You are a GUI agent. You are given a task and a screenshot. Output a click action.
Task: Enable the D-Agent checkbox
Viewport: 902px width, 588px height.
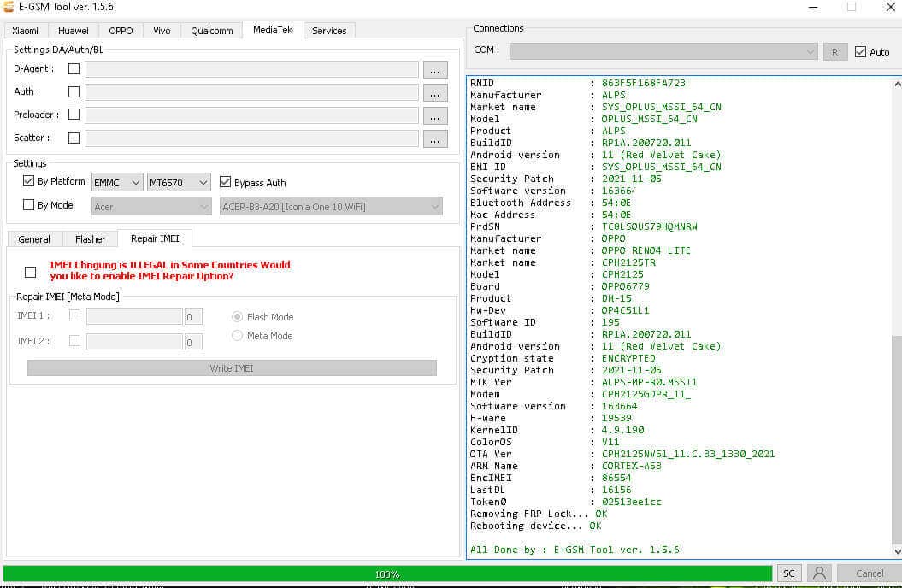[74, 68]
